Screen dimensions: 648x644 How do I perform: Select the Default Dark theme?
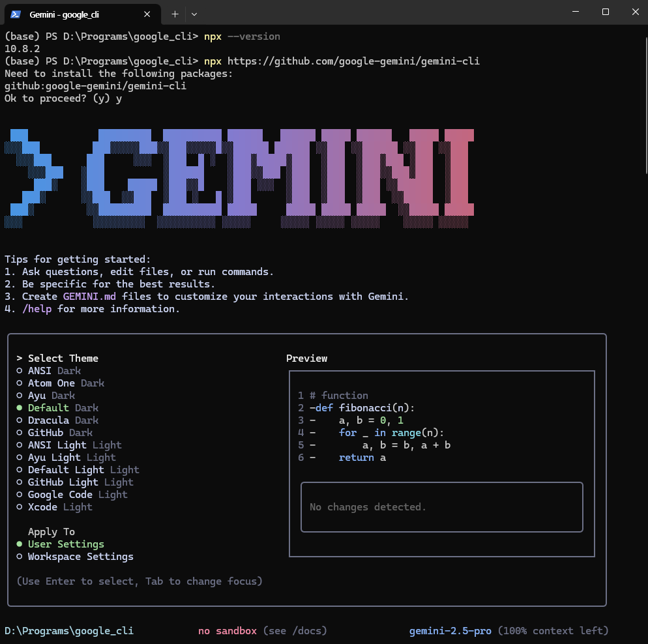point(57,408)
